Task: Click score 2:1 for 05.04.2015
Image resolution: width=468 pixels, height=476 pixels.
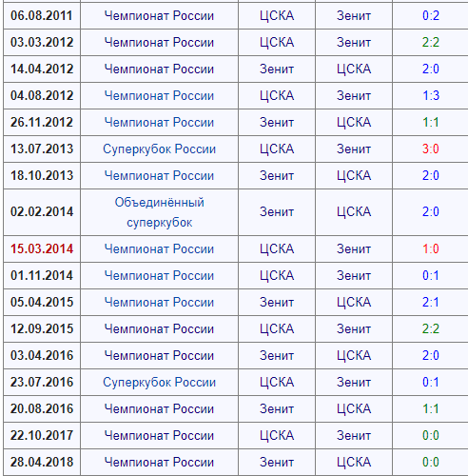Action: (431, 302)
